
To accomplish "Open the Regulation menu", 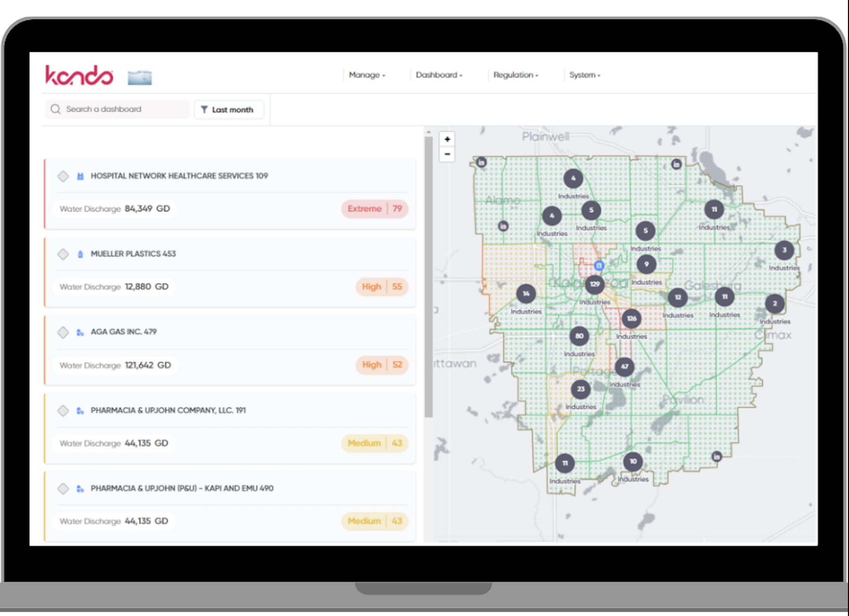I will pos(516,75).
